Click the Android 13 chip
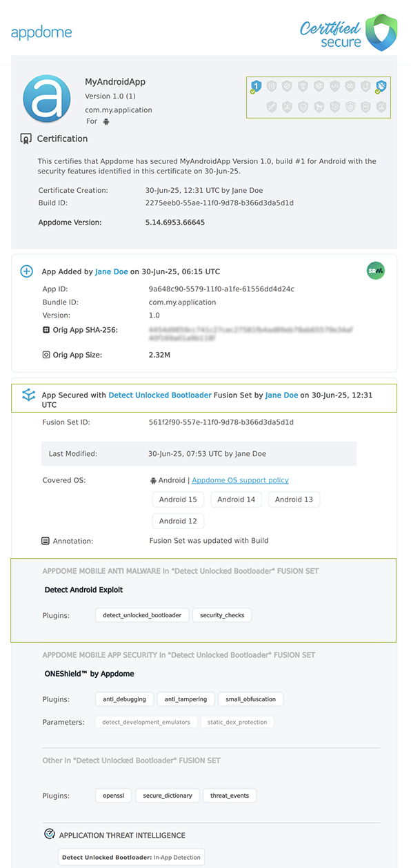Viewport: 411px width, 868px height. coord(294,499)
